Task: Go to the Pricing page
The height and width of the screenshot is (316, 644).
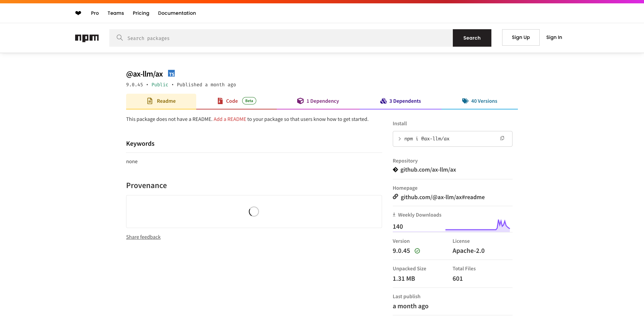Action: point(141,13)
